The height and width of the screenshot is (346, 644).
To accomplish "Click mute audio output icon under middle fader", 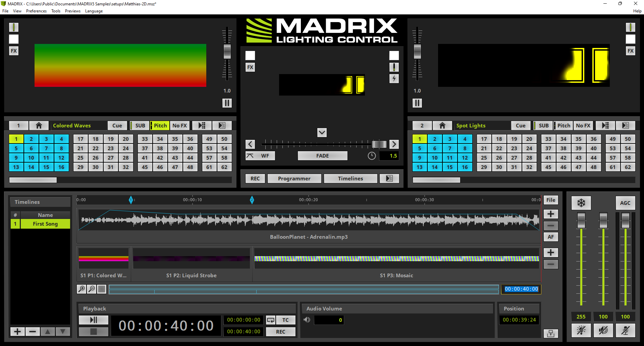I will point(603,330).
